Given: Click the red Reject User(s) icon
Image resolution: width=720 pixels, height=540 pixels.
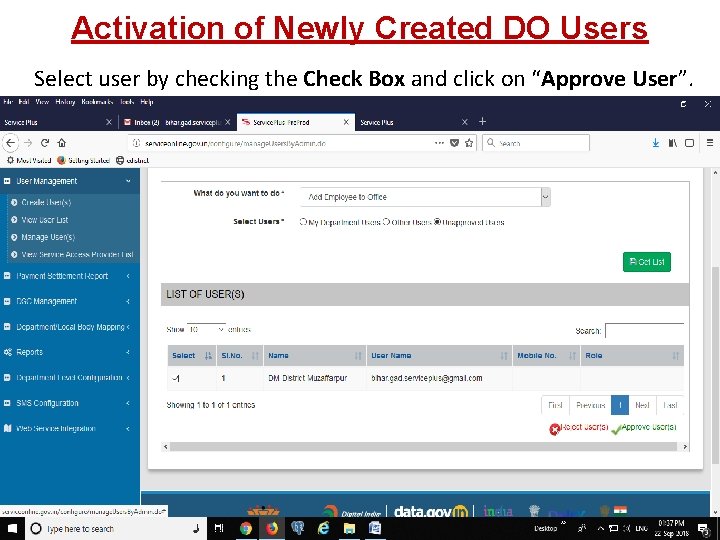Looking at the screenshot, I should tap(554, 429).
